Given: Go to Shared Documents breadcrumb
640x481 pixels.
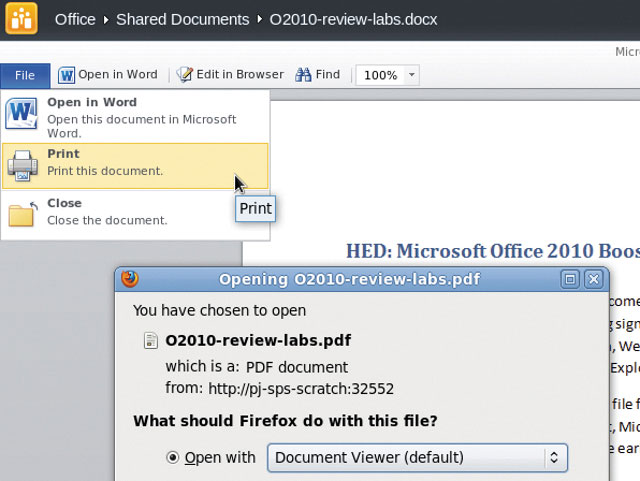Looking at the screenshot, I should 182,19.
